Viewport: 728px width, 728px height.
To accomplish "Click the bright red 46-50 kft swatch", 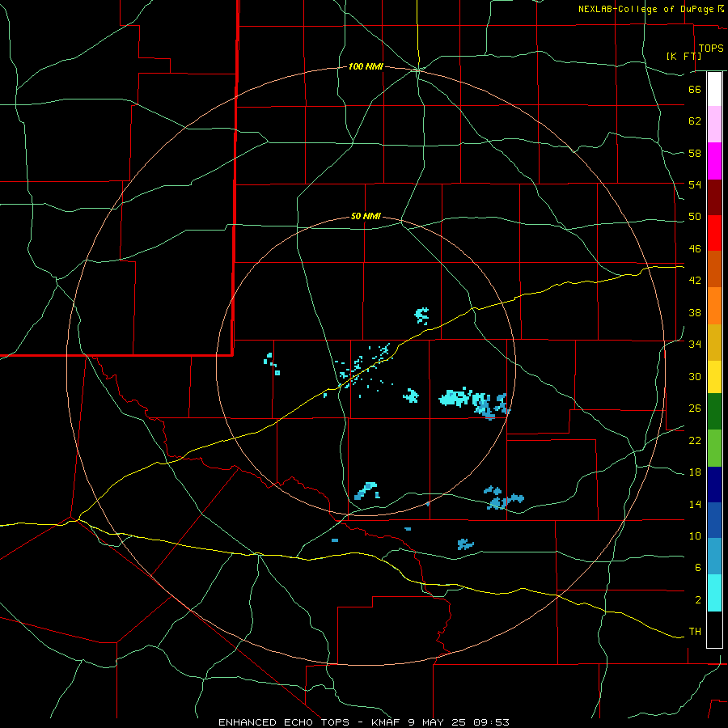I will click(x=714, y=233).
